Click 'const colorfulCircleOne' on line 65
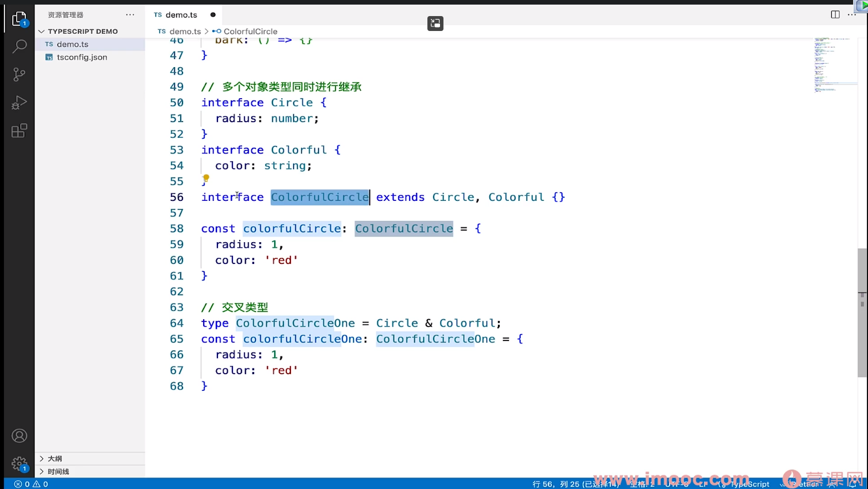 tap(281, 339)
